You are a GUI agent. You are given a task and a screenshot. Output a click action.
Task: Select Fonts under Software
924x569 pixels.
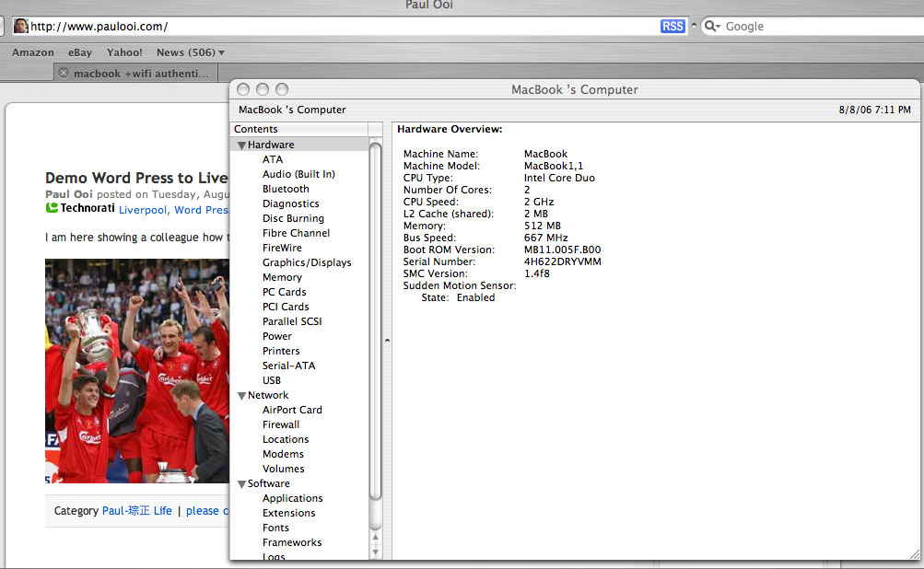tap(275, 528)
